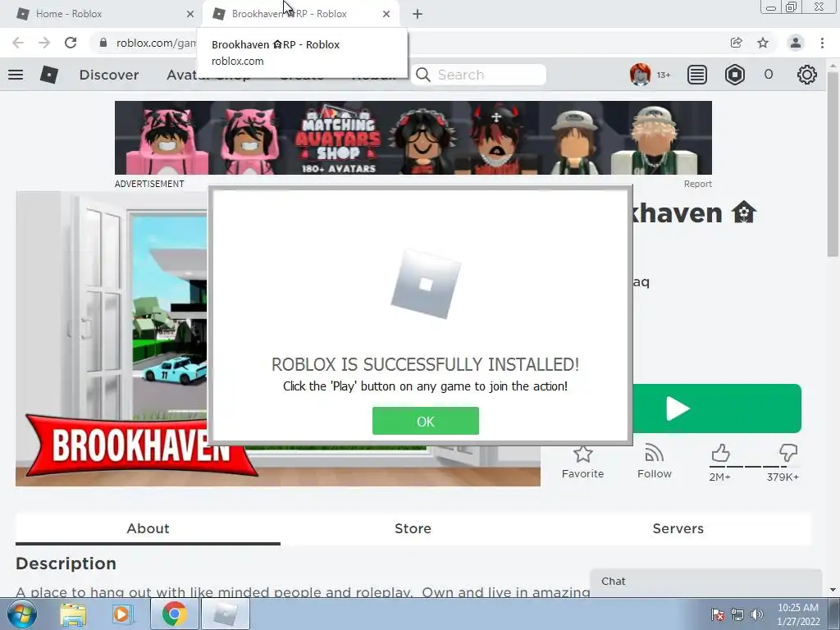Open File Explorer from taskbar

tap(73, 614)
